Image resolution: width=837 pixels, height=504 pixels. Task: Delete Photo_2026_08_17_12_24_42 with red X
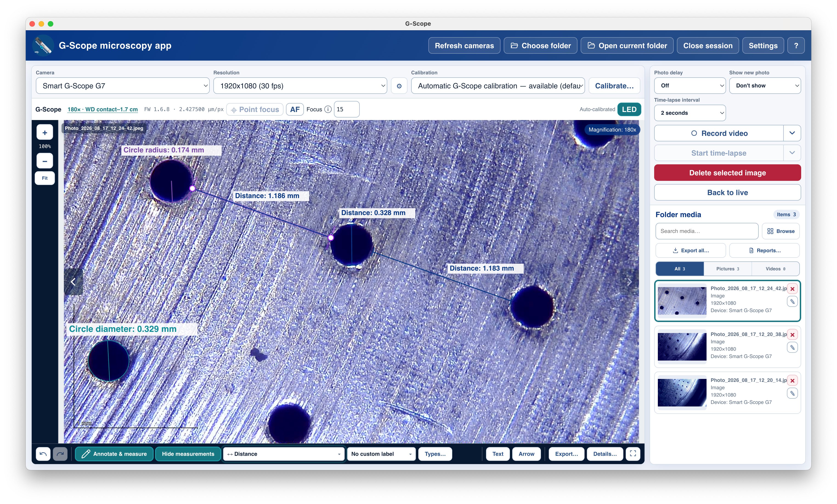tap(792, 289)
